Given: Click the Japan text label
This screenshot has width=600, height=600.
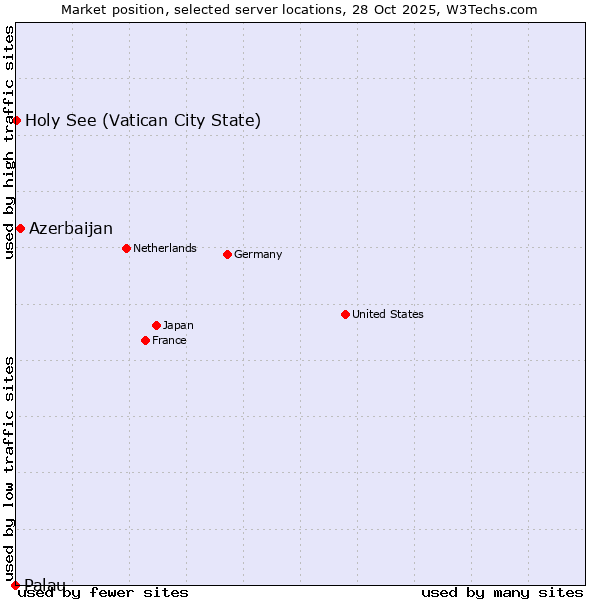Looking at the screenshot, I should tap(178, 325).
